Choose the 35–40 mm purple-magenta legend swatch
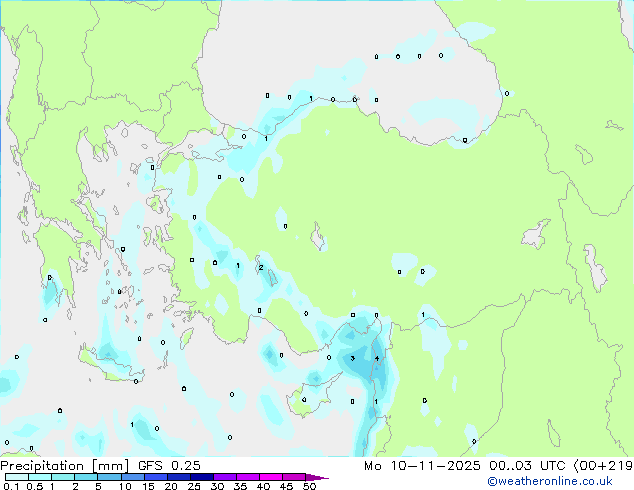 (x=248, y=477)
